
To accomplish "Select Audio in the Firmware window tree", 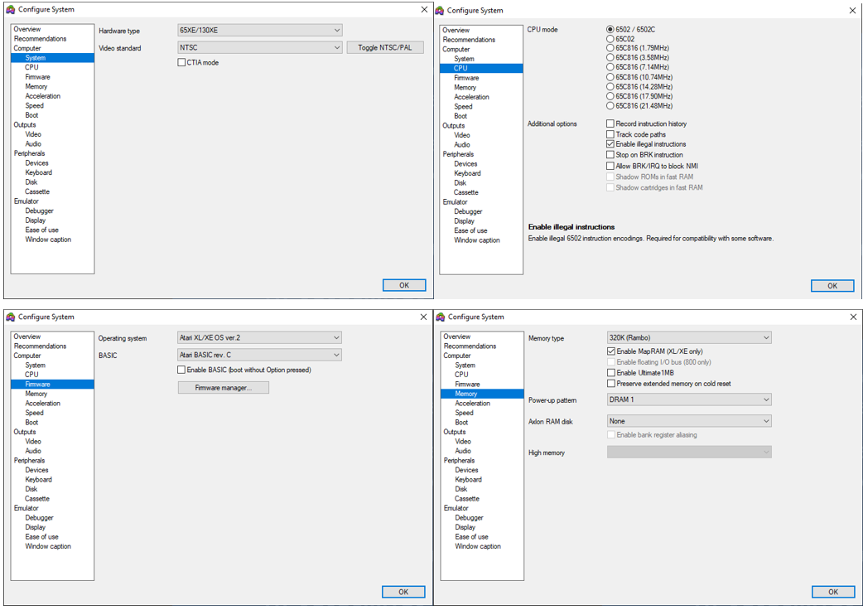I will (x=33, y=451).
